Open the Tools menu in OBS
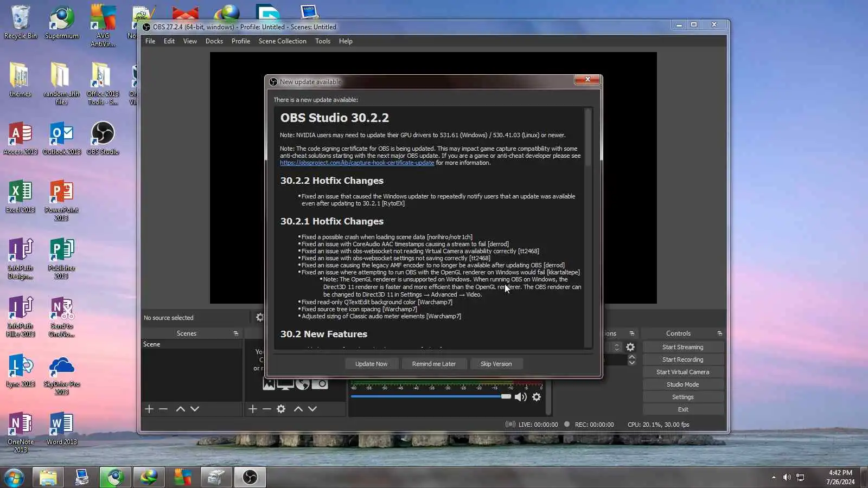The image size is (868, 488). [323, 41]
